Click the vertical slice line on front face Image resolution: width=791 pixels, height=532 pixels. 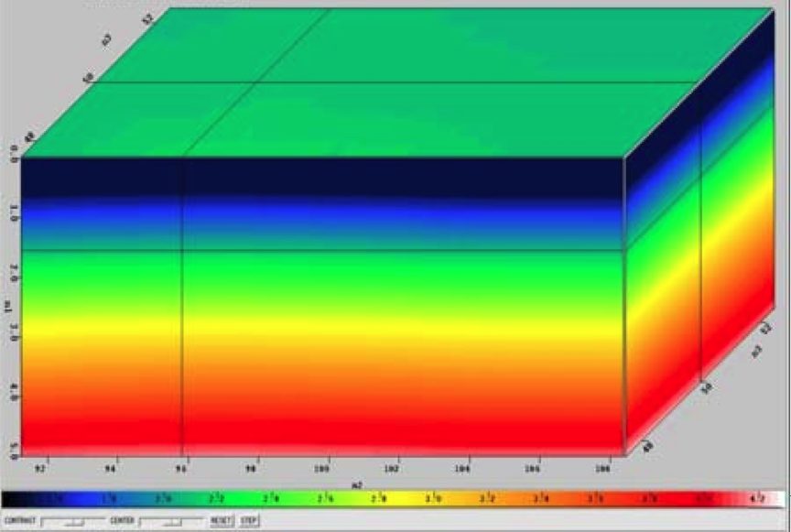click(182, 348)
